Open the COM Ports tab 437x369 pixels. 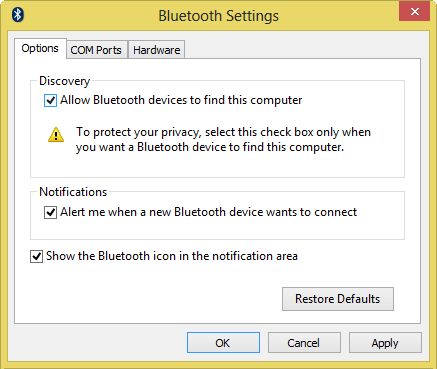pos(96,50)
